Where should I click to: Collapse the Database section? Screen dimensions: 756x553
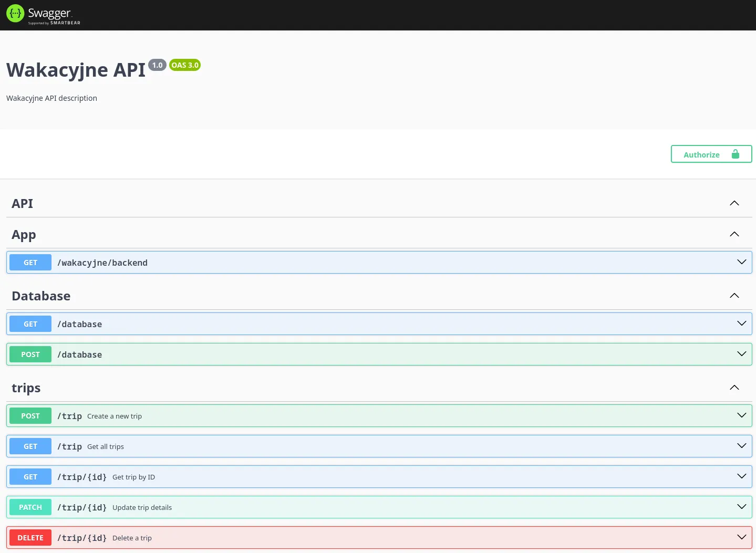click(x=734, y=295)
